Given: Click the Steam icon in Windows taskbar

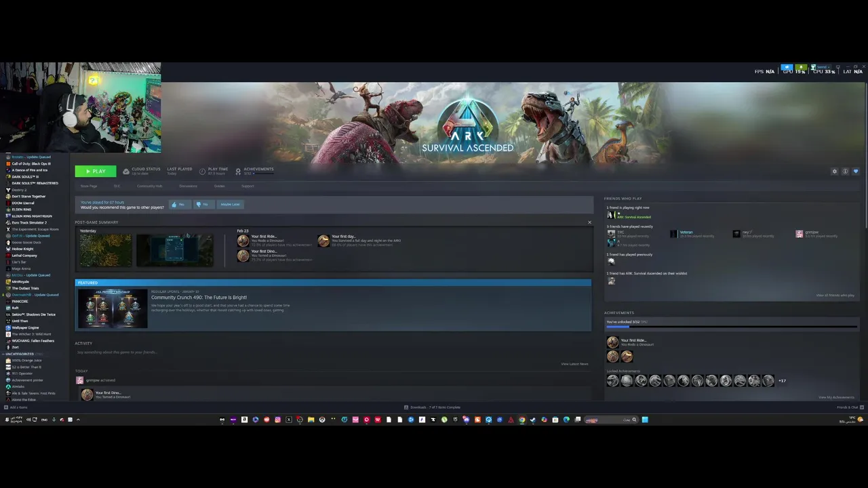Looking at the screenshot, I should 533,420.
